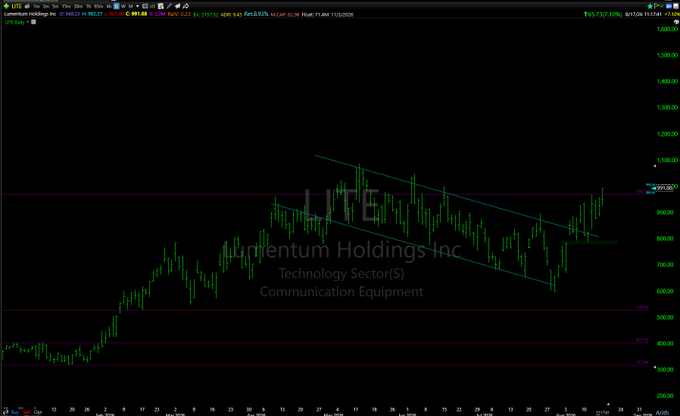Viewport: 680px width, 416px height.
Task: Click the blue button icon at top right
Action: pos(669,6)
